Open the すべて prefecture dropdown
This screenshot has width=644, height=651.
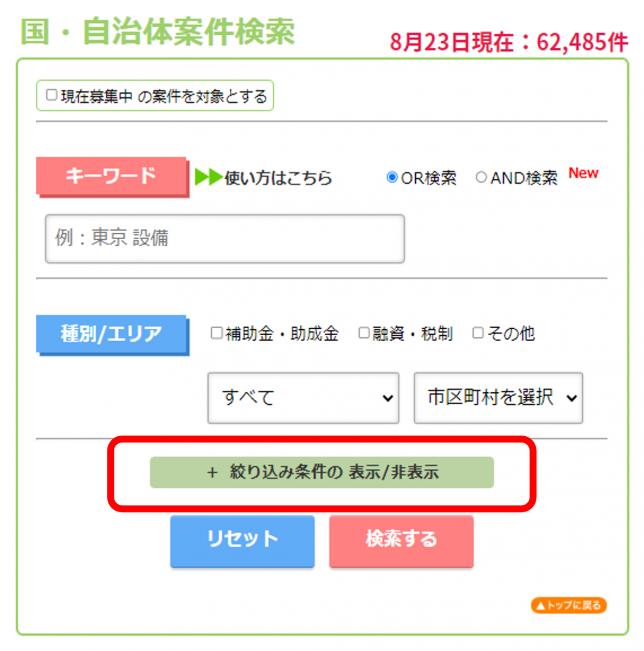303,398
